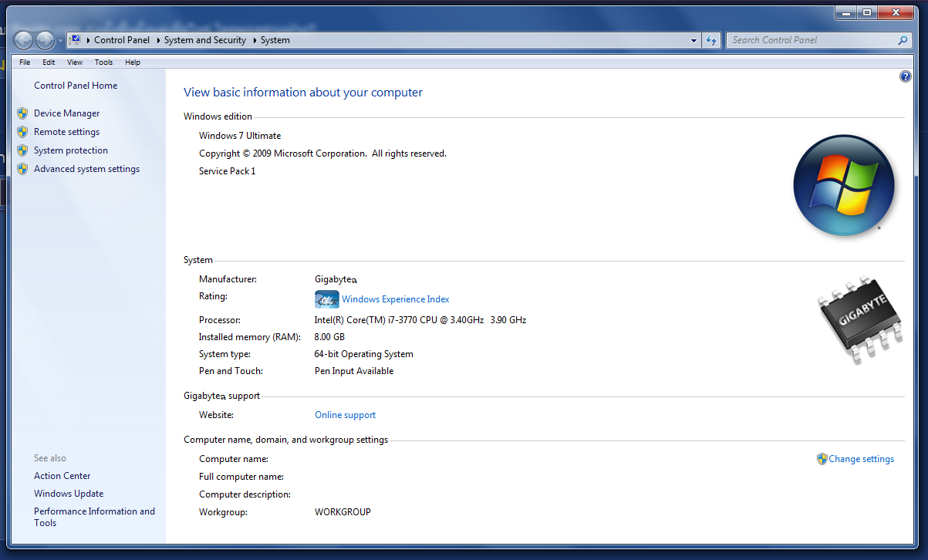Open Help with the blue question mark icon

click(x=906, y=76)
